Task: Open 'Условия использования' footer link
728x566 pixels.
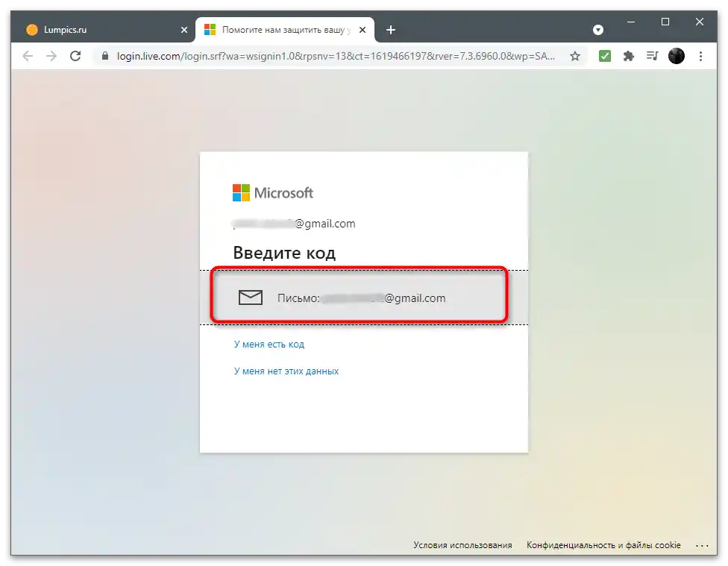Action: pyautogui.click(x=463, y=545)
